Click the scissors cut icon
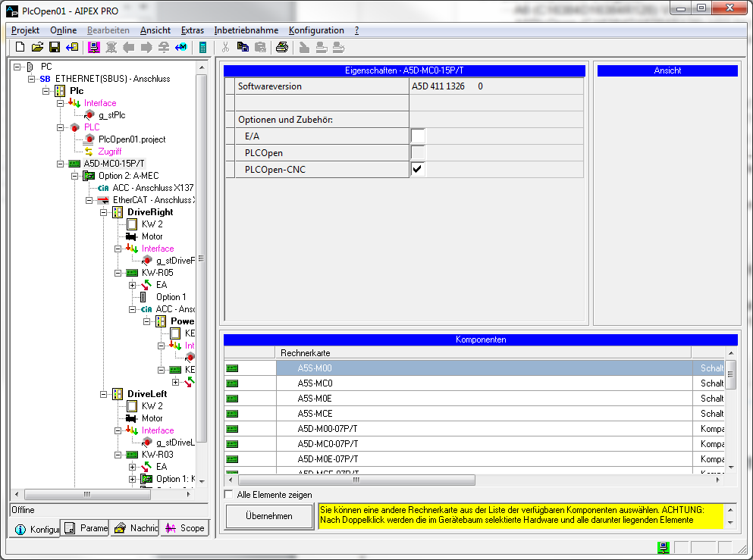753x560 pixels. coord(225,47)
